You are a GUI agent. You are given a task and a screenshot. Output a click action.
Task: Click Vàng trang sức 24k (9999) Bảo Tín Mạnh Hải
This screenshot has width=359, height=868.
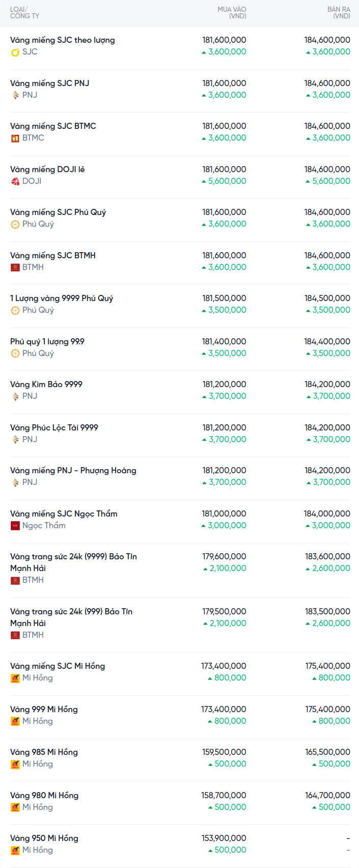pos(73,562)
